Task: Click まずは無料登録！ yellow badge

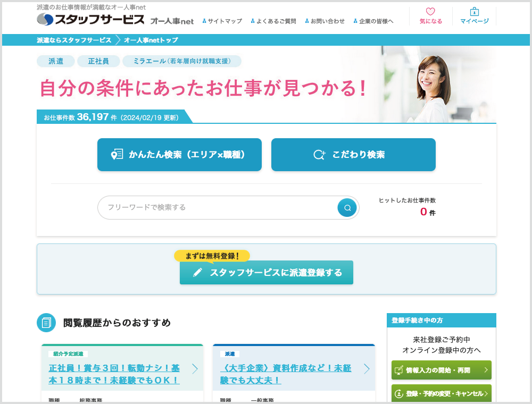Action: (212, 256)
